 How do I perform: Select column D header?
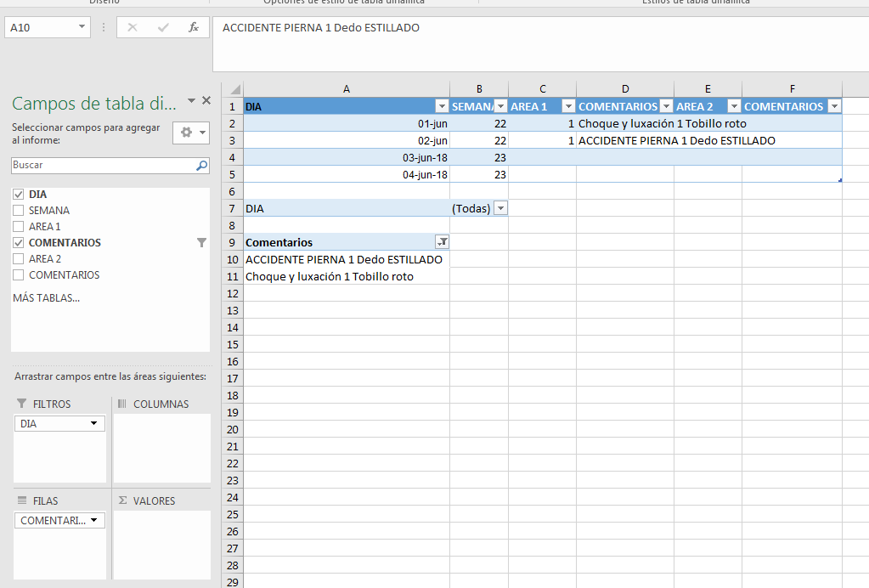[625, 89]
